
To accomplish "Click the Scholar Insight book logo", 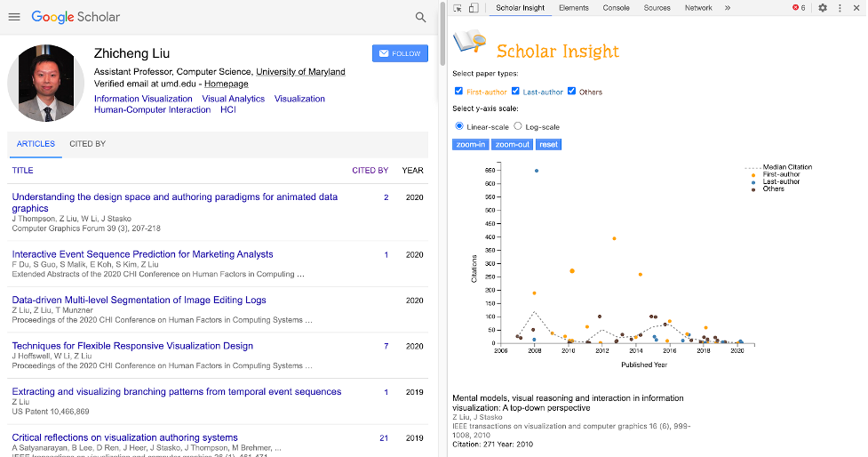I will 469,43.
